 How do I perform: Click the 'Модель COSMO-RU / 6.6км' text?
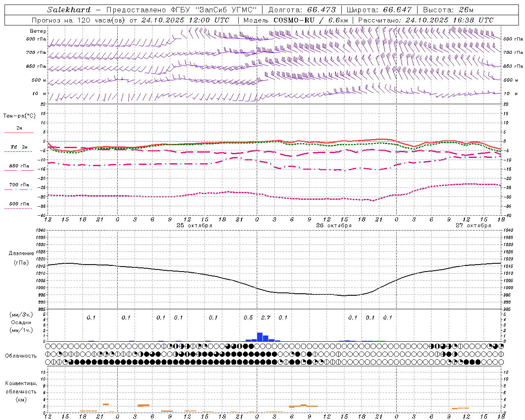click(295, 20)
